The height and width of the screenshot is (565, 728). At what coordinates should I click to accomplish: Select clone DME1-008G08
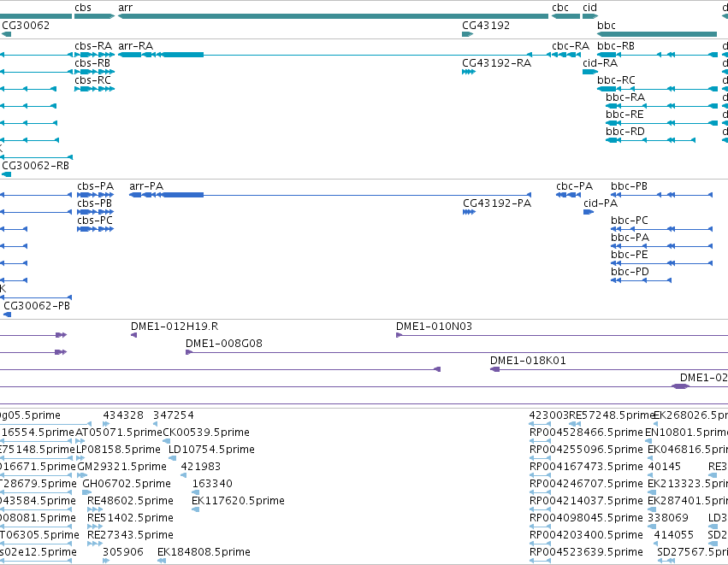457,352
